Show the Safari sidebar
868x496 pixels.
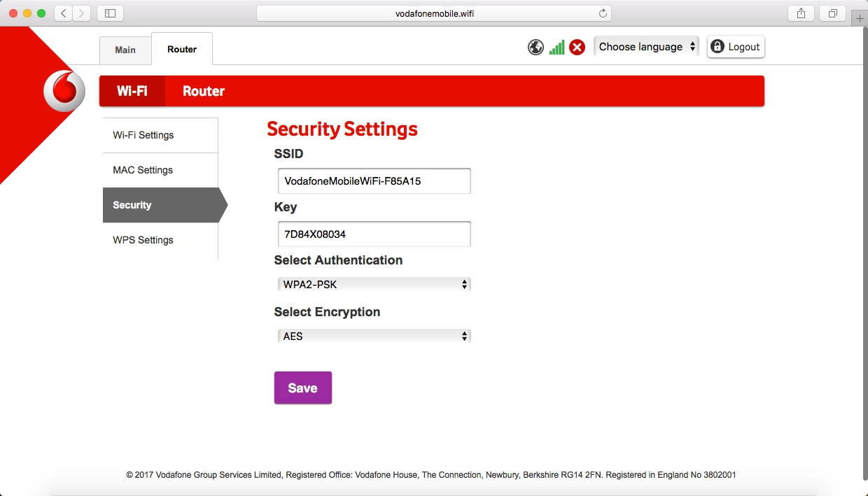[x=110, y=13]
